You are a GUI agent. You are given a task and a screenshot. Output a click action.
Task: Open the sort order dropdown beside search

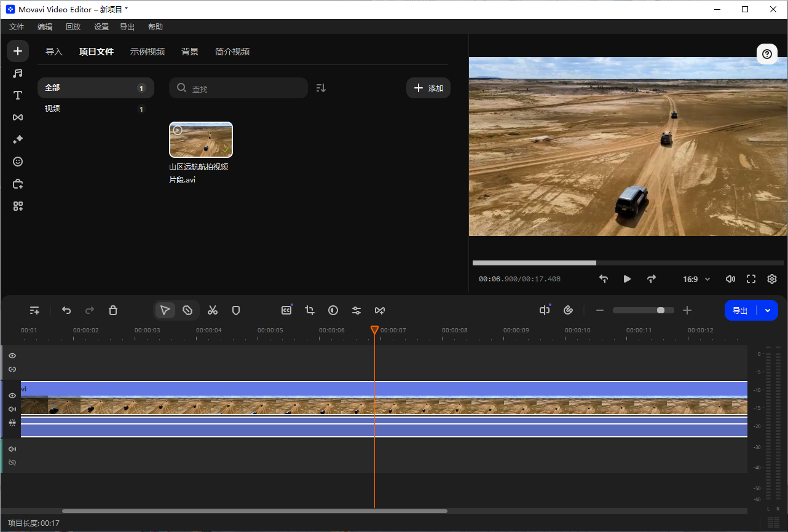click(320, 87)
